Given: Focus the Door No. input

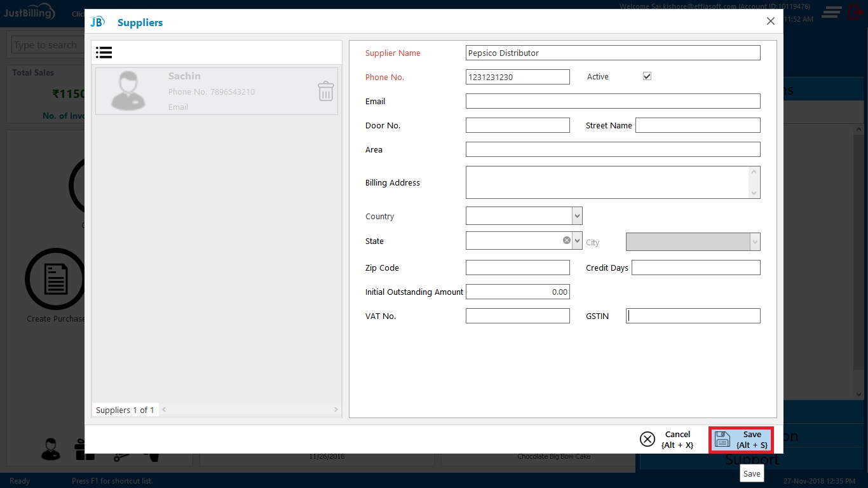Looking at the screenshot, I should point(518,125).
